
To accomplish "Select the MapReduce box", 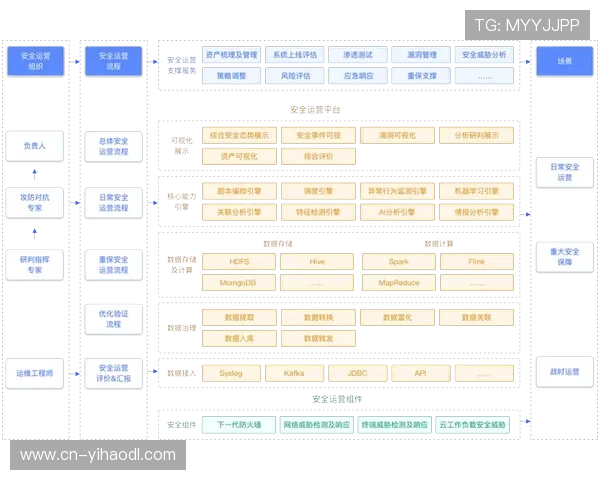I will [397, 283].
